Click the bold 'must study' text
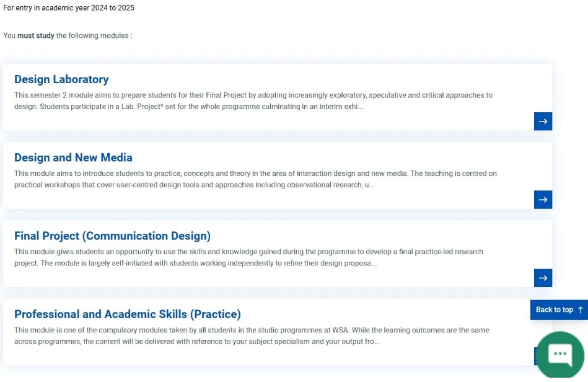The height and width of the screenshot is (382, 588). click(x=35, y=35)
